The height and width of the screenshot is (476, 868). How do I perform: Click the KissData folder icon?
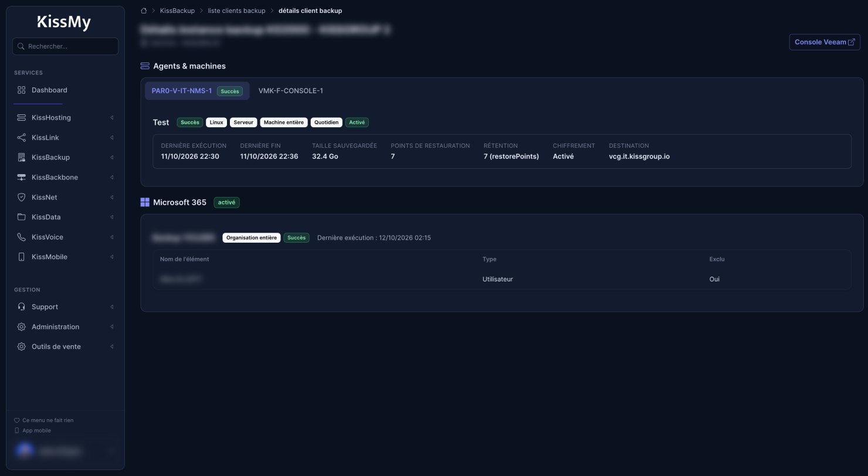[x=22, y=217]
